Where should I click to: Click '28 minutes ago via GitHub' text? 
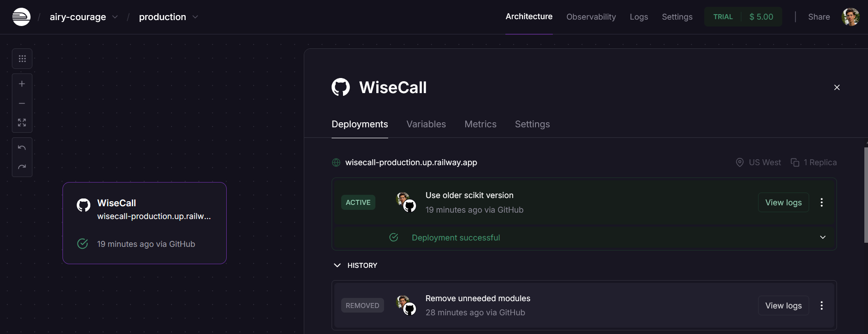click(x=475, y=313)
